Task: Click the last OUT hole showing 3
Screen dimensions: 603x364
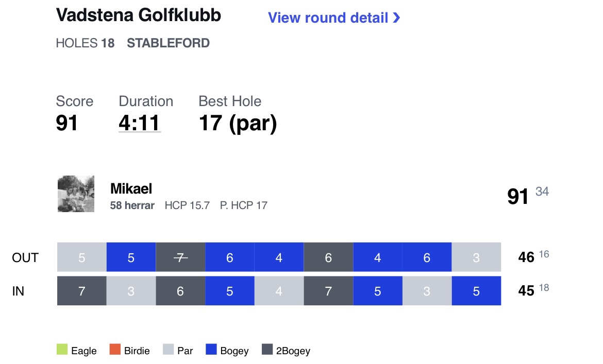Action: (476, 257)
